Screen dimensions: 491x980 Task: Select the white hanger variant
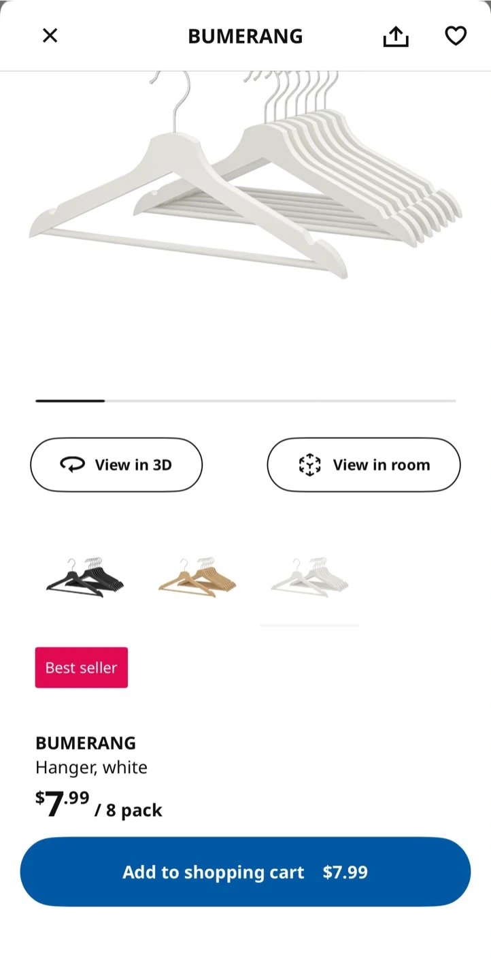pyautogui.click(x=309, y=578)
